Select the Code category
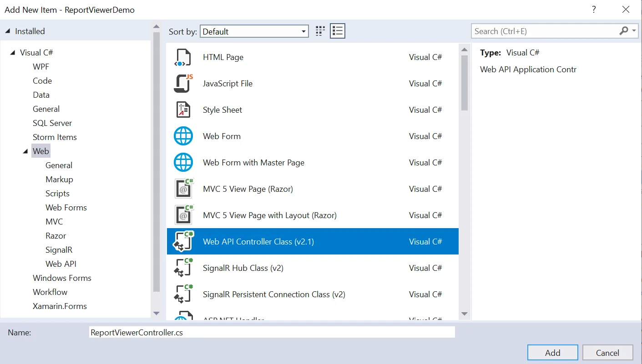 coord(42,81)
